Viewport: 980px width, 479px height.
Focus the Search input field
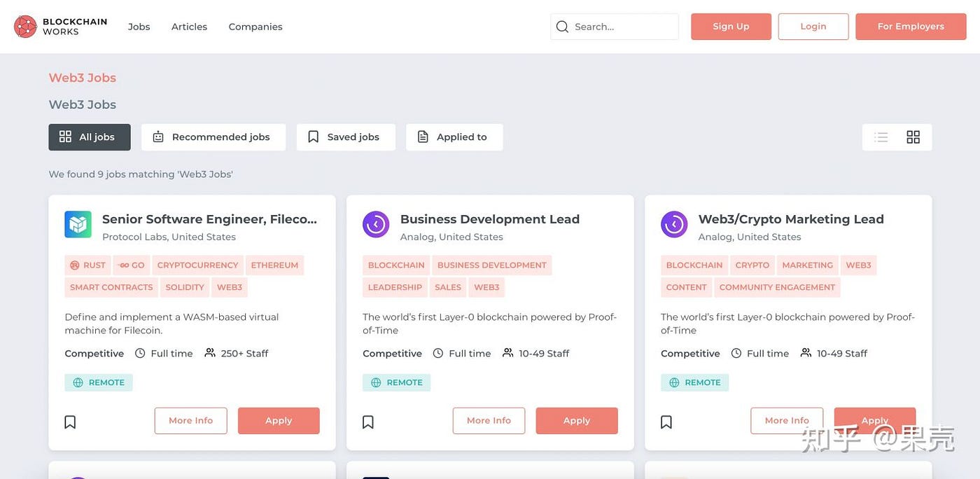pos(615,27)
